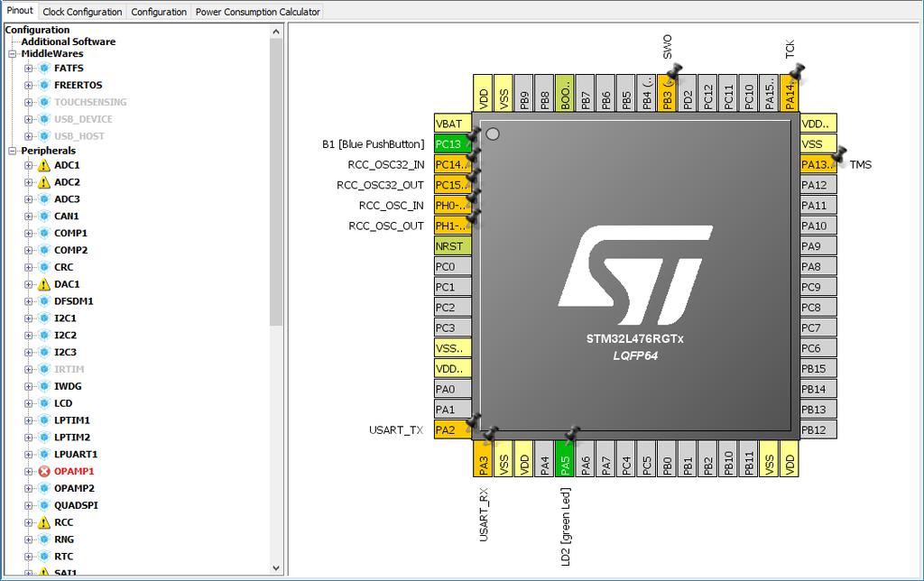The height and width of the screenshot is (581, 924).
Task: Click the PB3 SWO pin
Action: click(x=667, y=93)
